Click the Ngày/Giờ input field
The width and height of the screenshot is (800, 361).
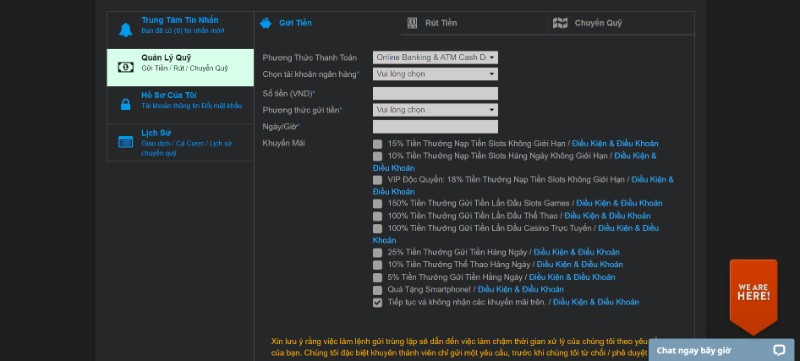coord(435,126)
